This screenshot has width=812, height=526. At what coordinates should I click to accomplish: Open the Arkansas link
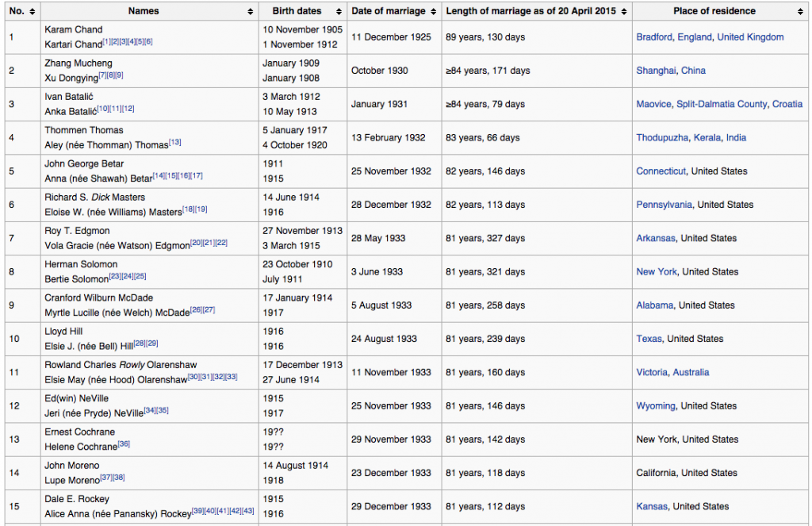[656, 238]
